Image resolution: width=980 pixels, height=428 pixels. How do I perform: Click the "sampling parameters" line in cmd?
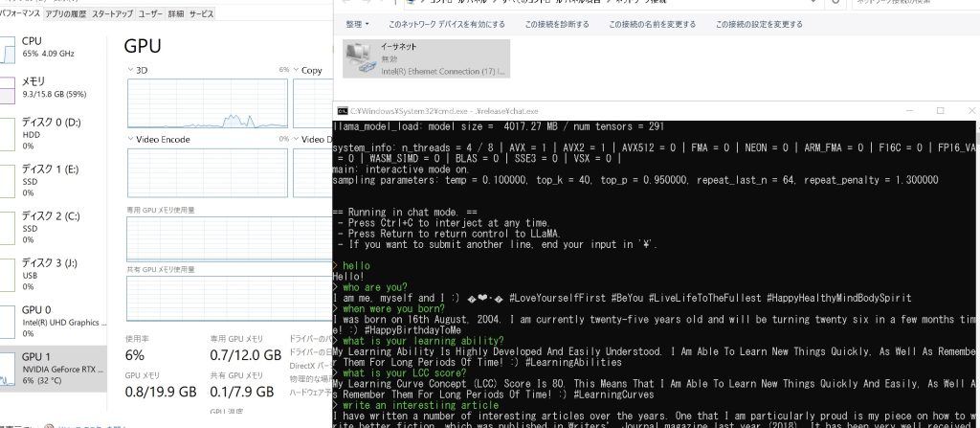tap(635, 180)
